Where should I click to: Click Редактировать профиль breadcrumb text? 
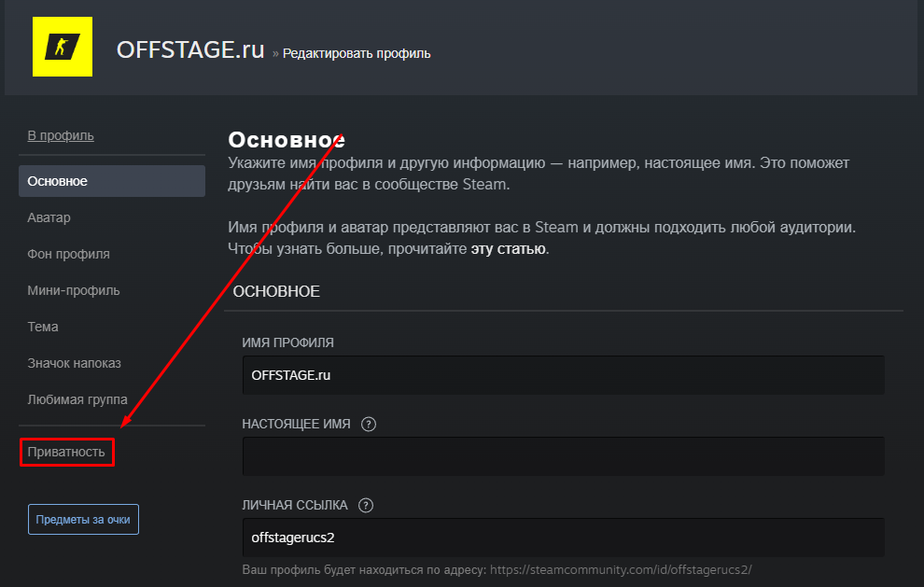[x=357, y=53]
